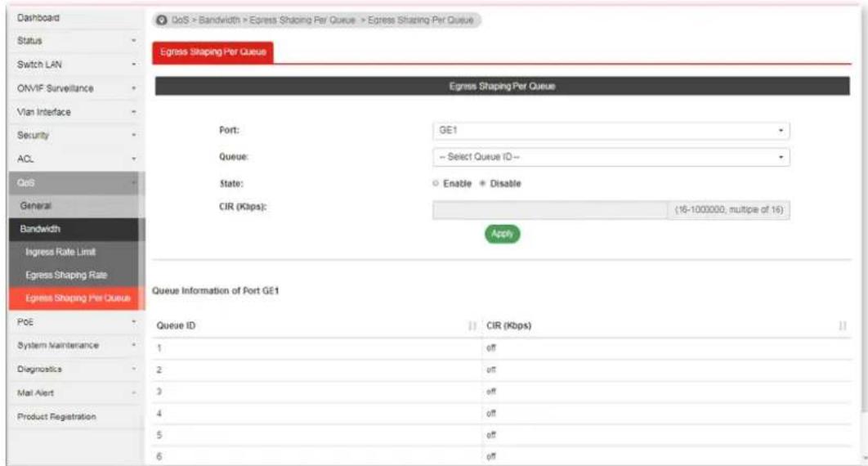Click the Queue ID column header

(x=316, y=326)
